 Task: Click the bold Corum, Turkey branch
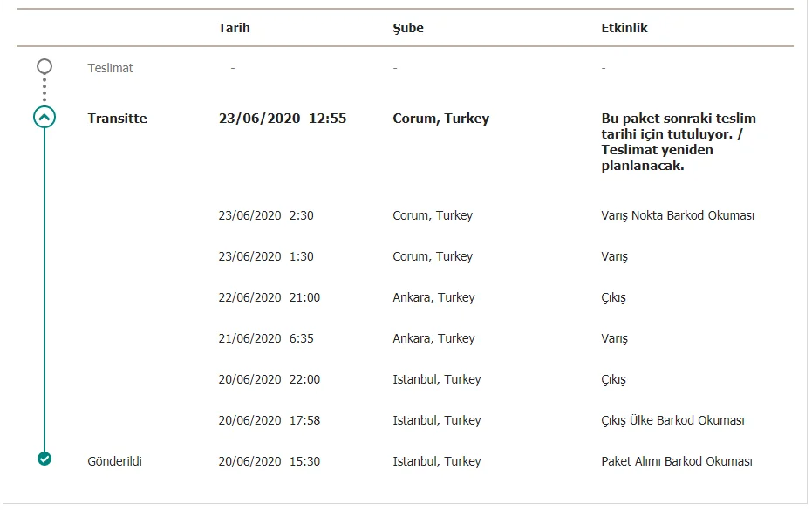(x=440, y=119)
